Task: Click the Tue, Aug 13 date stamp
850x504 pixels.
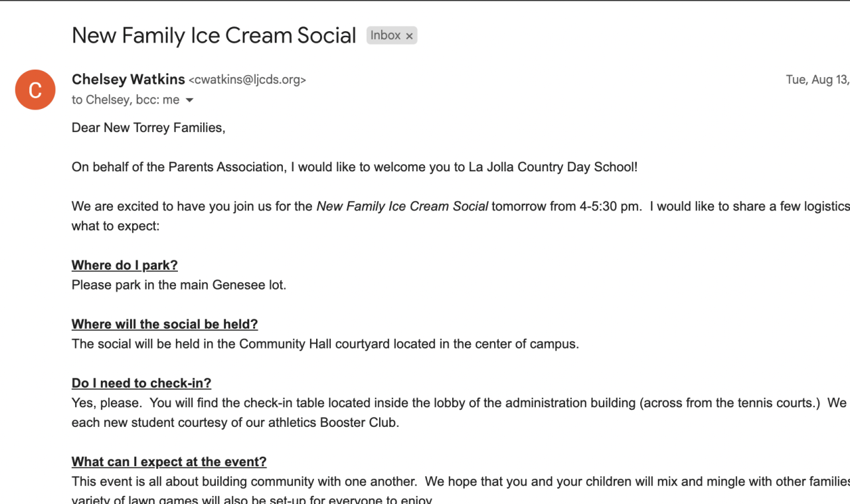Action: pos(817,80)
